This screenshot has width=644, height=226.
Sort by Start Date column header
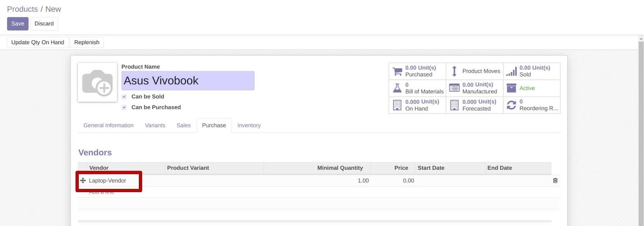450,168
